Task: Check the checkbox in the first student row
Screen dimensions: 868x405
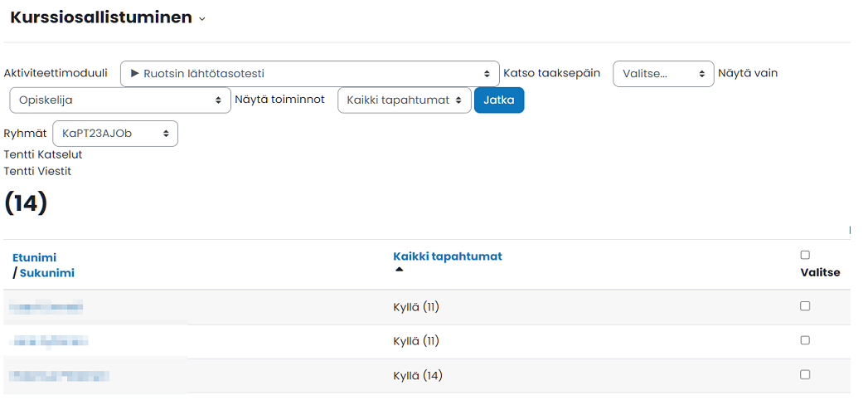Action: coord(805,306)
